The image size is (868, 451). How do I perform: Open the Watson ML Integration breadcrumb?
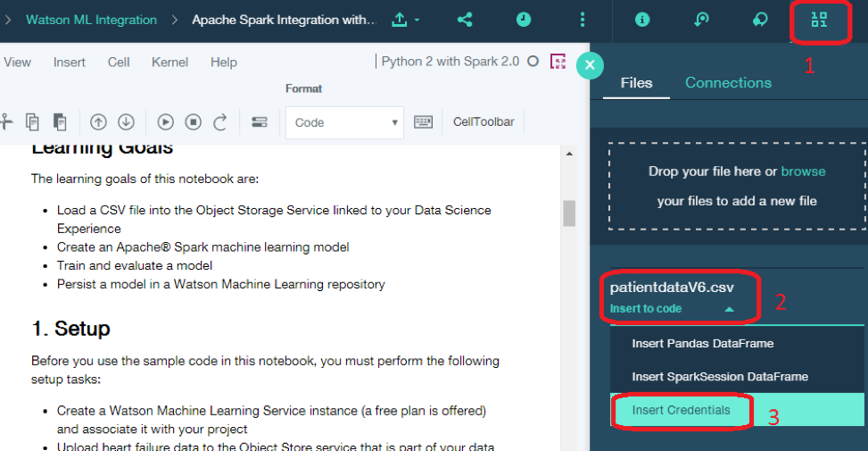pos(91,20)
